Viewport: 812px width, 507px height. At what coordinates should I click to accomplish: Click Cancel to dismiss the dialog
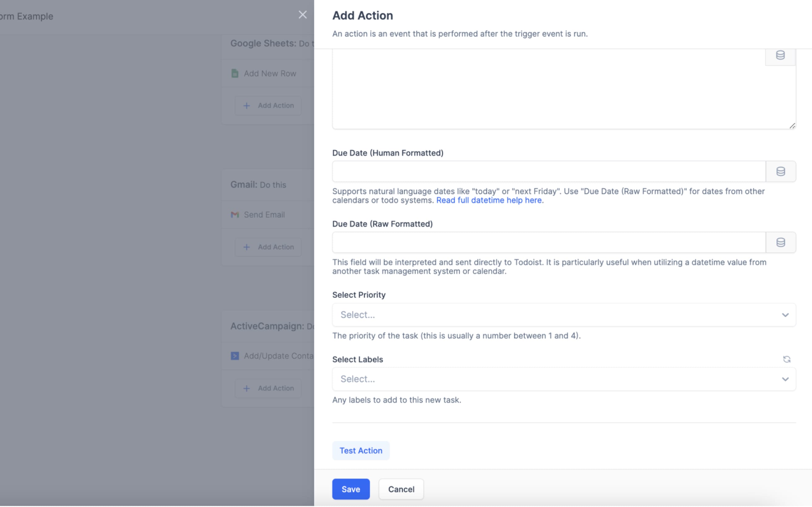402,489
